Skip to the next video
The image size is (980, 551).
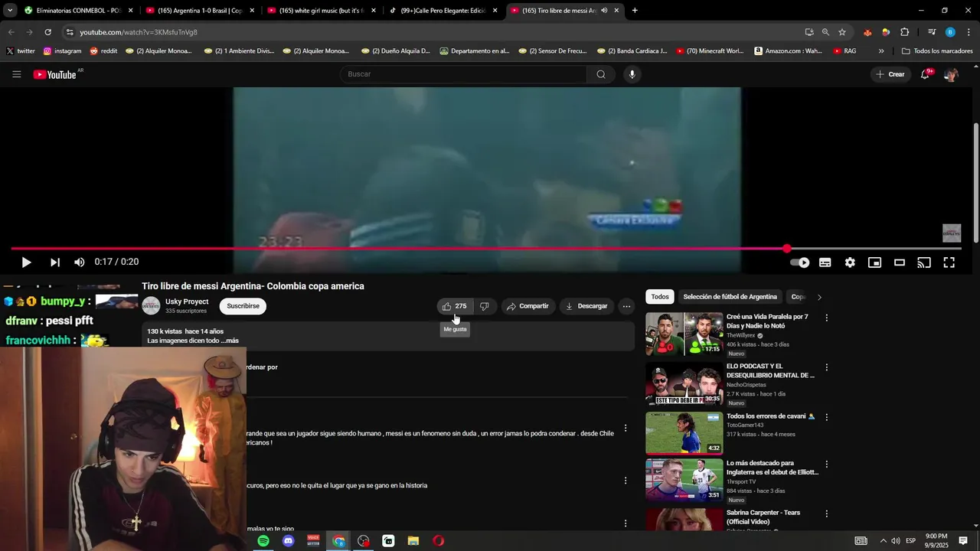pos(55,262)
